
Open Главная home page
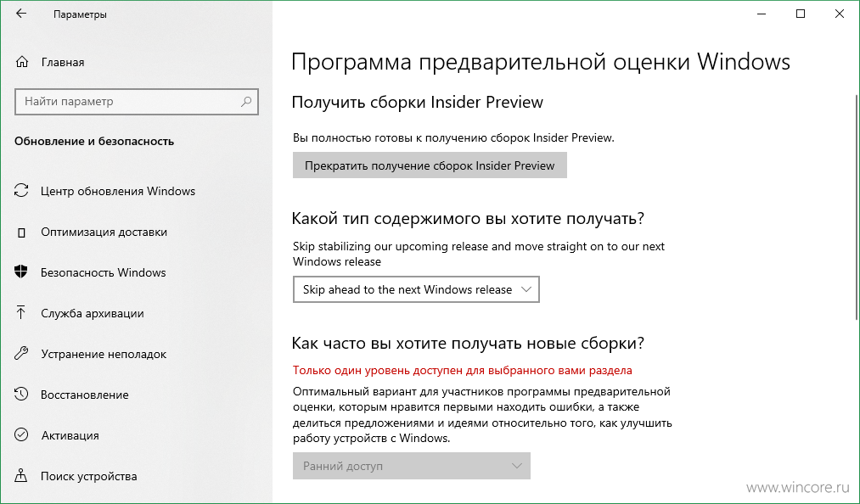click(x=63, y=63)
